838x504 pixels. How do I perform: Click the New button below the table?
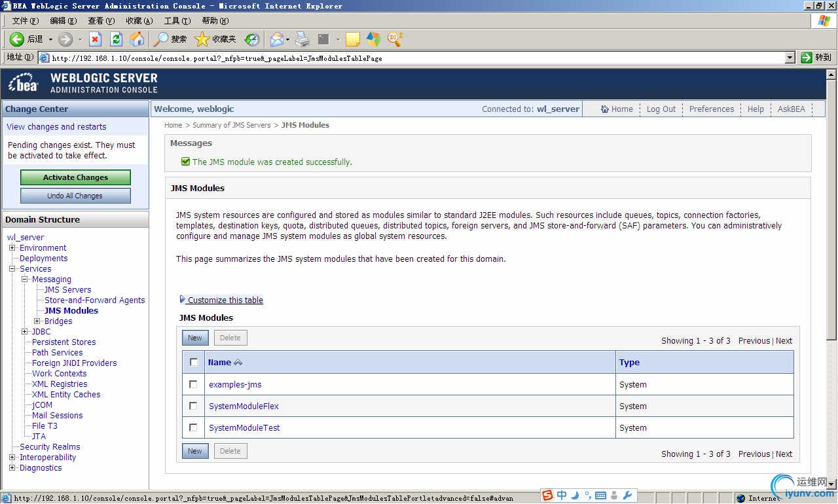pos(195,451)
